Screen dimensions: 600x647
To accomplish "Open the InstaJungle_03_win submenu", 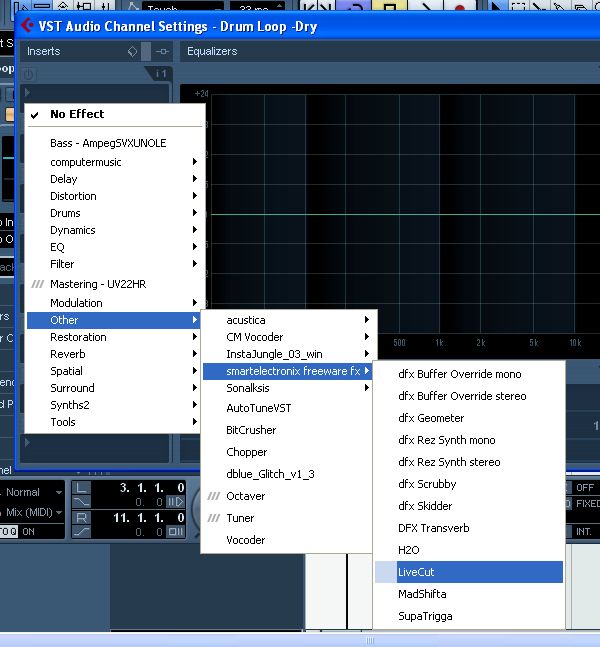I will coord(288,354).
